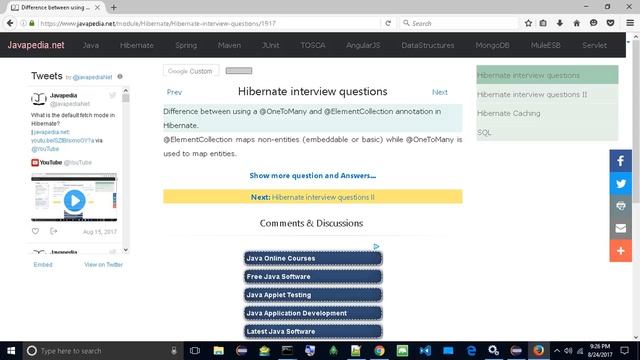This screenshot has width=640, height=360.
Task: Open File Explorer from taskbar
Action: coord(218,351)
